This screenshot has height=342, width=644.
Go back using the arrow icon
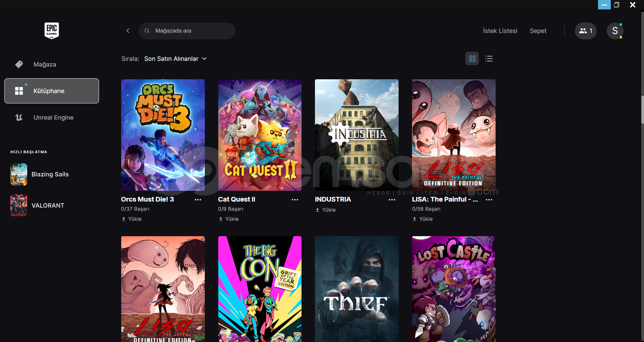coord(128,31)
